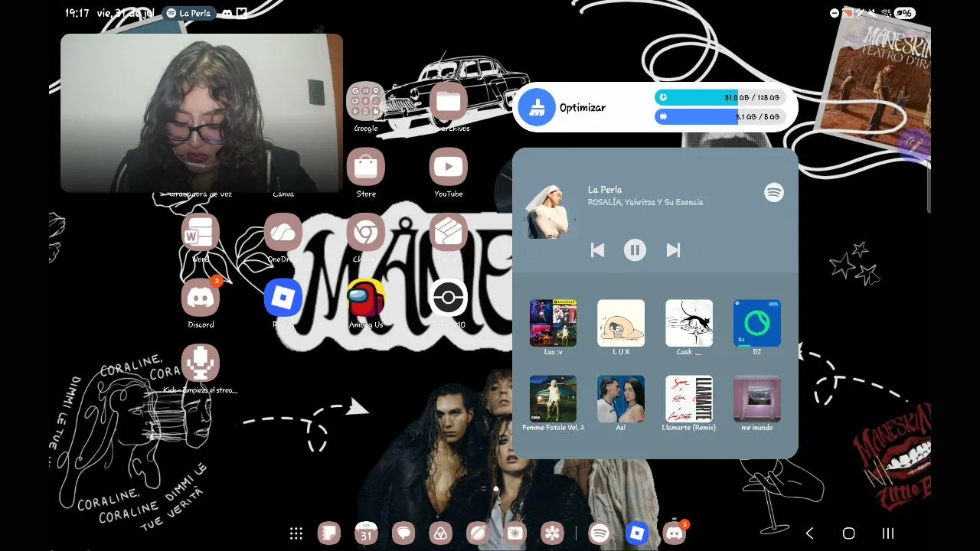This screenshot has width=980, height=551.
Task: Tap the system Home navigation button
Action: tap(848, 533)
